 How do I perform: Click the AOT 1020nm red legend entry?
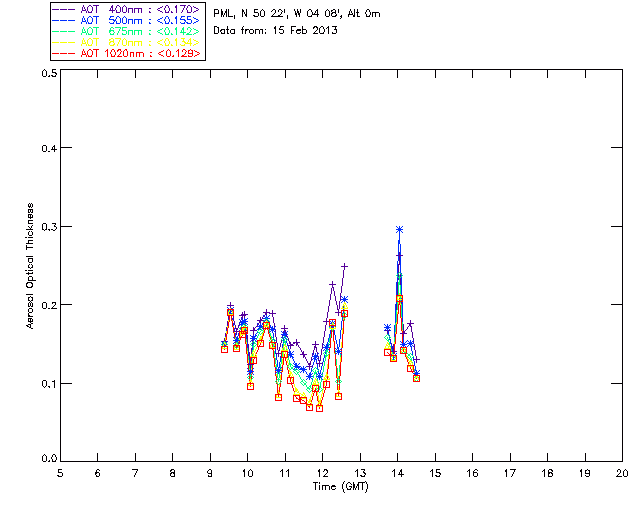[127, 53]
